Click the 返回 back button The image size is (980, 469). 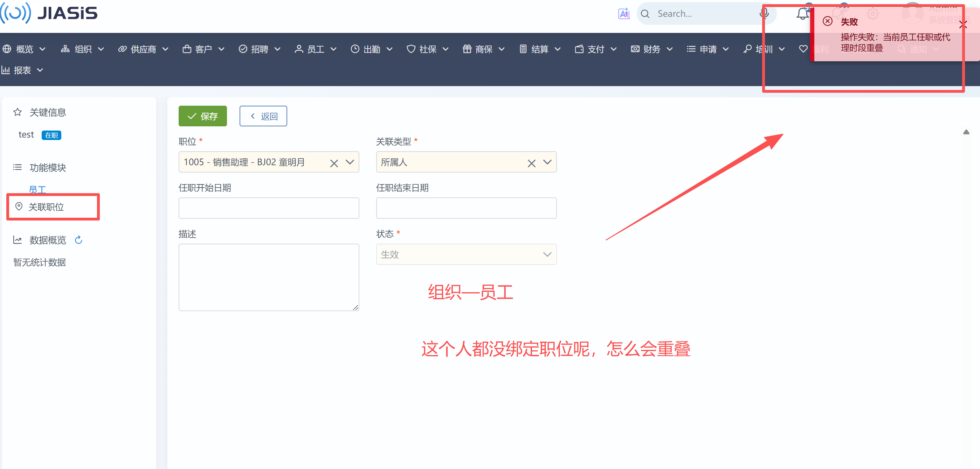(x=263, y=116)
